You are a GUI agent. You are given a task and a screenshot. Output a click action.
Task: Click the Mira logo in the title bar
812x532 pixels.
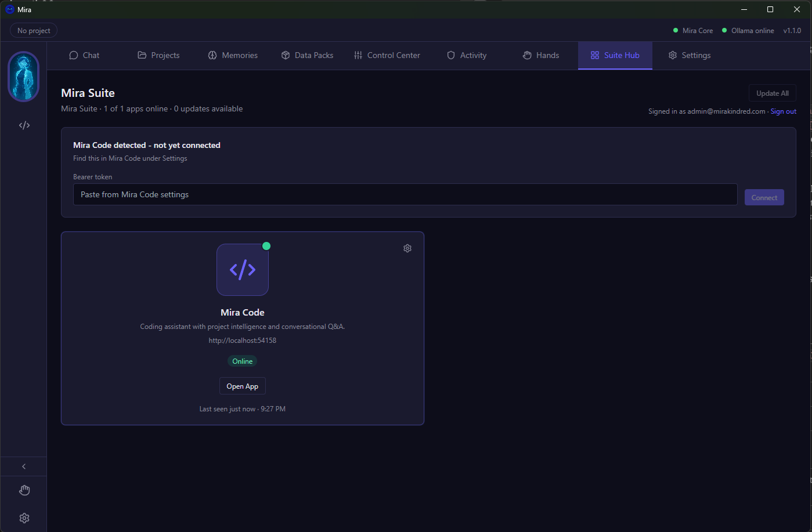[x=10, y=9]
